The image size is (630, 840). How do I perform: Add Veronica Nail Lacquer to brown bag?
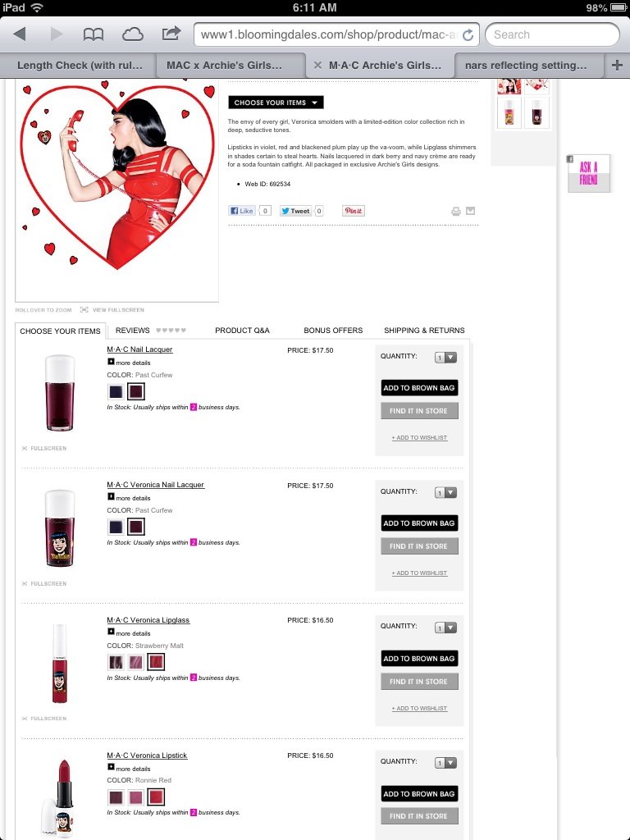[419, 523]
